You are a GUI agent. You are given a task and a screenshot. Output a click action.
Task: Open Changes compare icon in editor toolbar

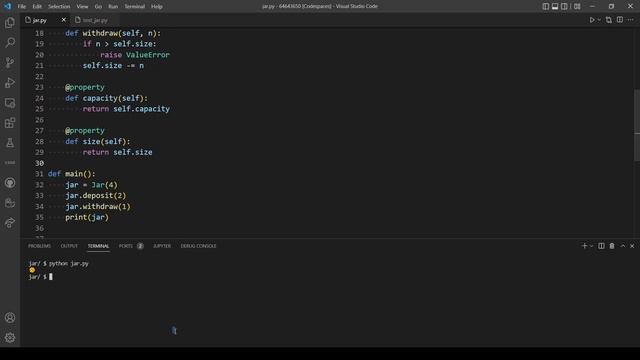tap(609, 20)
